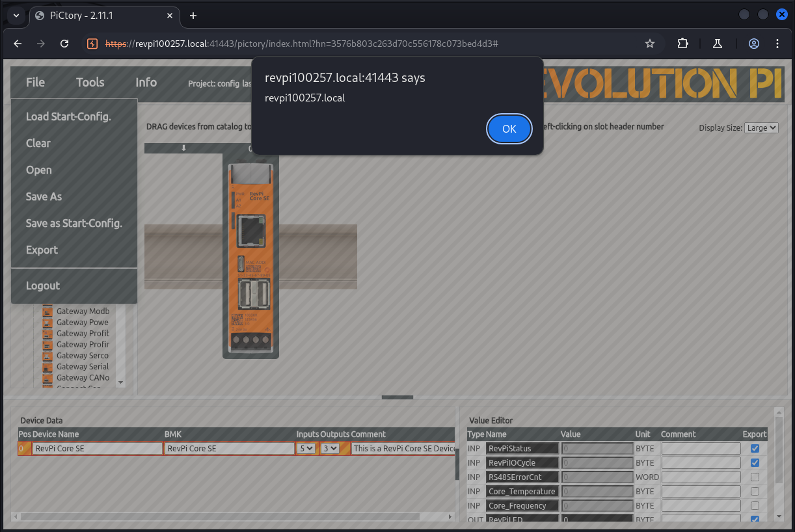Open the Display Size dropdown
Viewport: 795px width, 532px height.
[761, 128]
